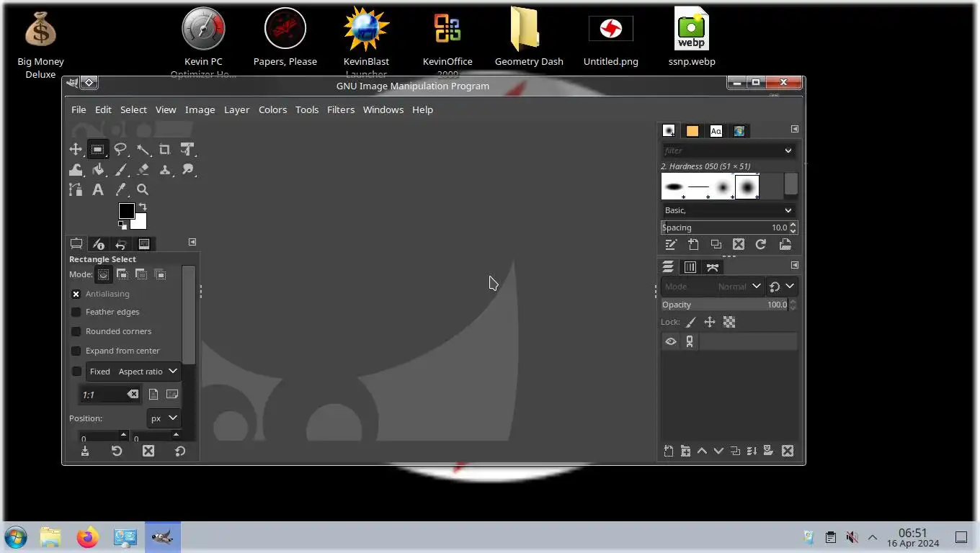The image size is (980, 553).
Task: Select the Paintbrush tool
Action: coord(120,170)
